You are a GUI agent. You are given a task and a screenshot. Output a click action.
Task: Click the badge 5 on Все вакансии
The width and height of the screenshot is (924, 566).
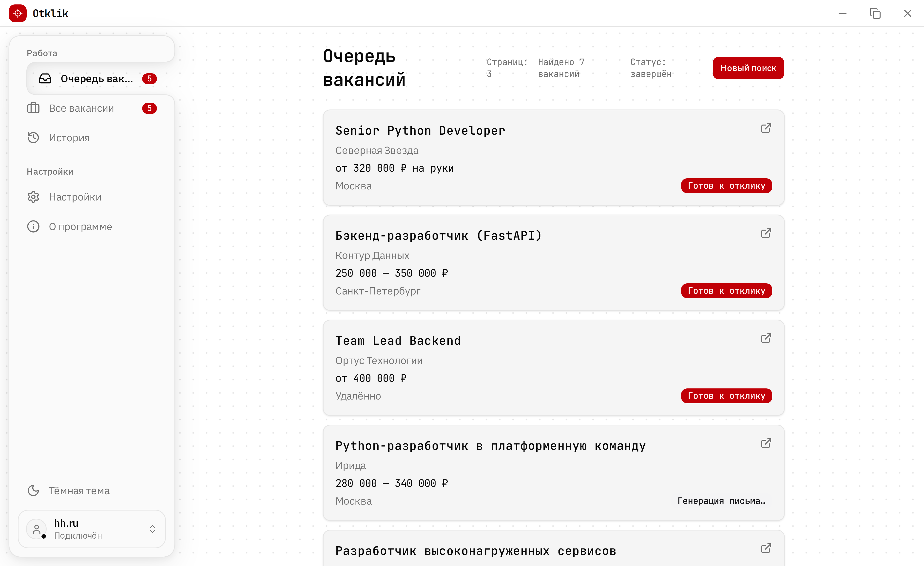tap(149, 108)
